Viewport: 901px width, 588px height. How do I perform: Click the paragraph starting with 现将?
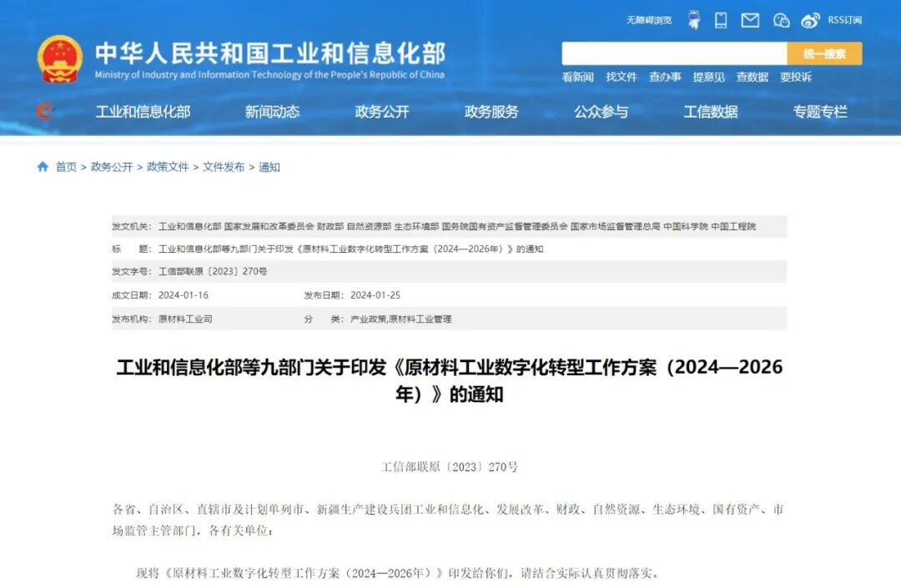pos(398,573)
